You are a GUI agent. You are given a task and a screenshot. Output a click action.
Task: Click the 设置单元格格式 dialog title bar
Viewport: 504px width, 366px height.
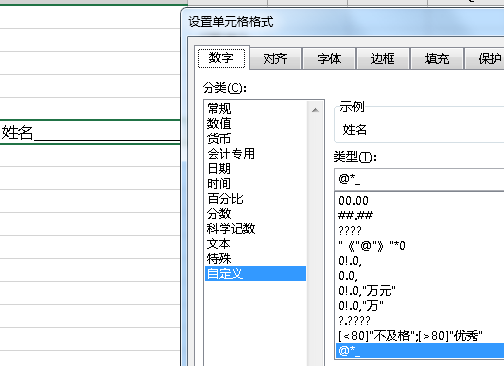(343, 22)
